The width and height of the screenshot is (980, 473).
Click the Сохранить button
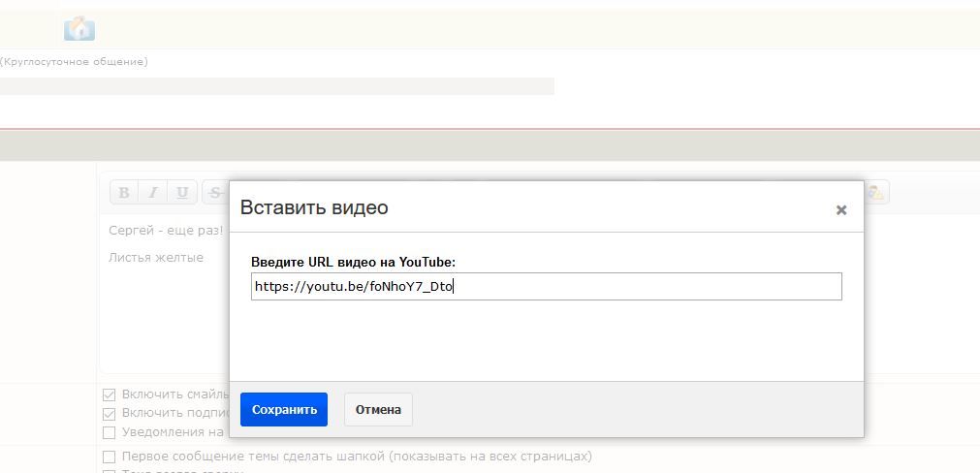(284, 409)
